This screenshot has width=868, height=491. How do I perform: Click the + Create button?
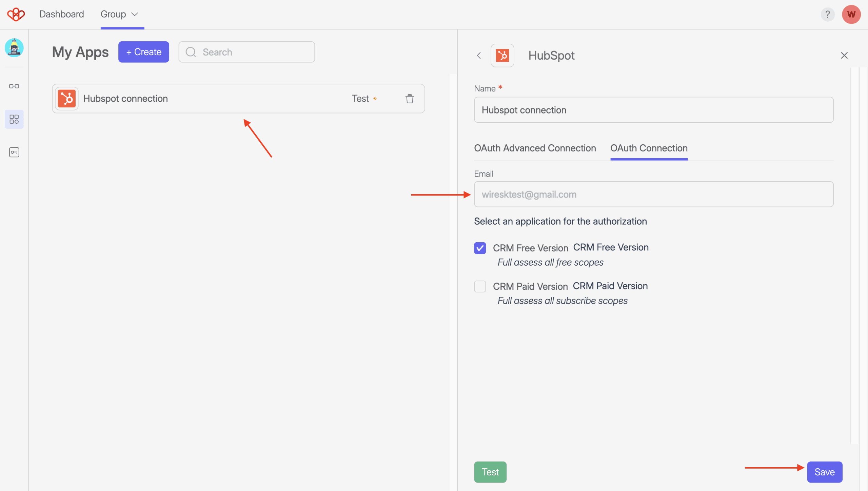(143, 52)
